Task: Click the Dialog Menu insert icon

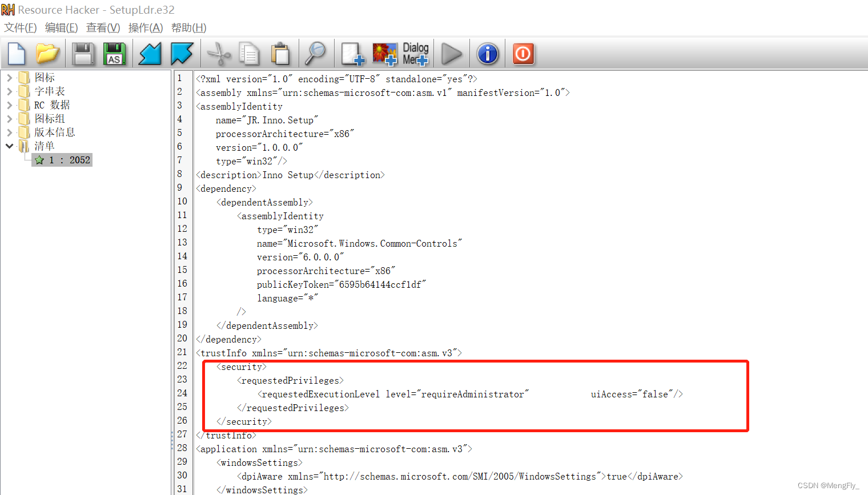Action: [415, 54]
